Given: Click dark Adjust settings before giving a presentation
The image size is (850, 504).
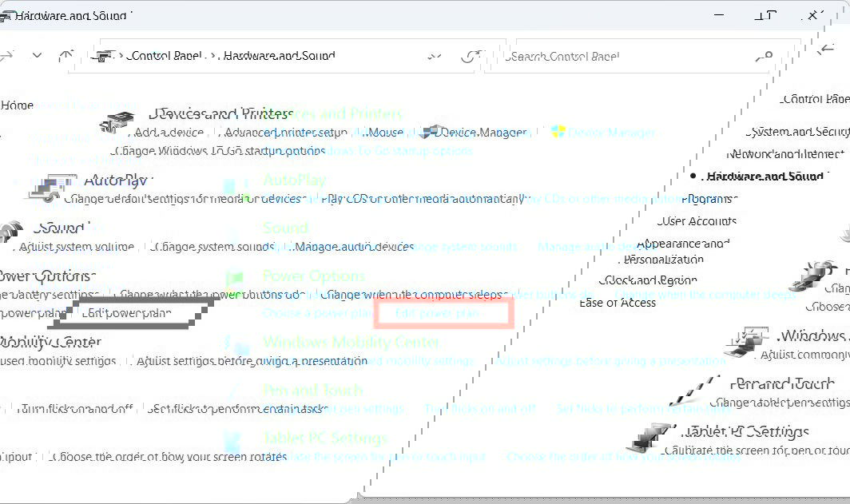Looking at the screenshot, I should (252, 361).
